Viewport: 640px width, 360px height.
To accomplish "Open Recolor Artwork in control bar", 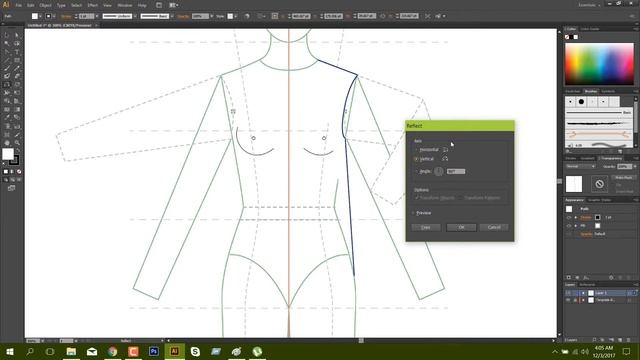I will (x=247, y=16).
